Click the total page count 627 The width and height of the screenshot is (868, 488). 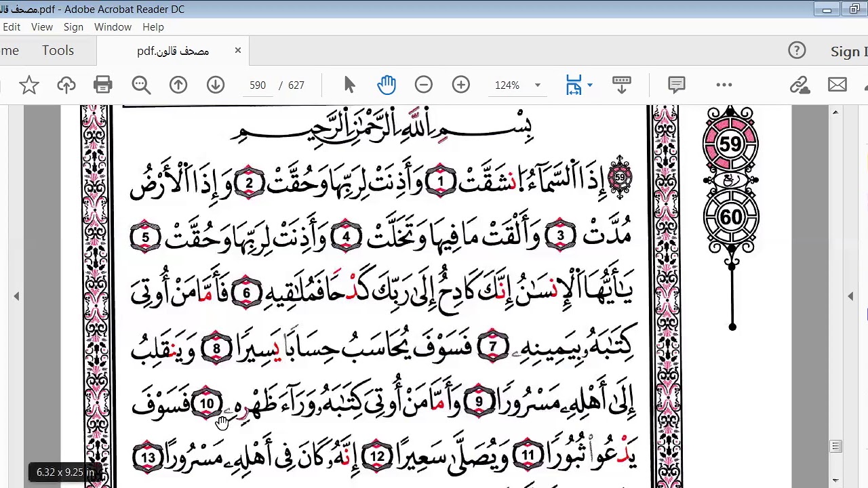(296, 85)
